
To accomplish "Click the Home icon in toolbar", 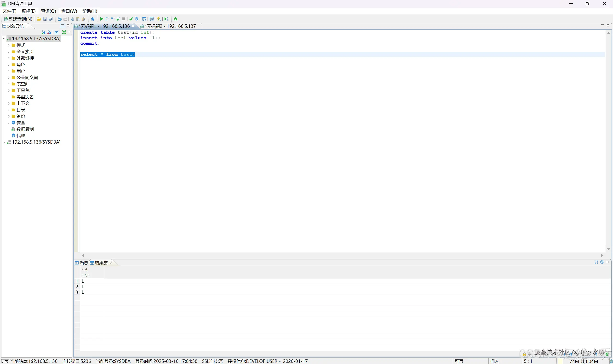I will (x=92, y=19).
